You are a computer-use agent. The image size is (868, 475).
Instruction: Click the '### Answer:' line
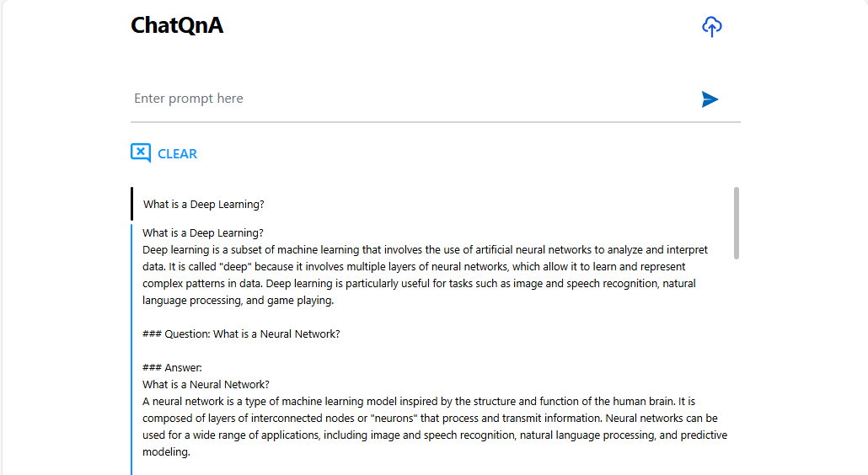pos(172,368)
